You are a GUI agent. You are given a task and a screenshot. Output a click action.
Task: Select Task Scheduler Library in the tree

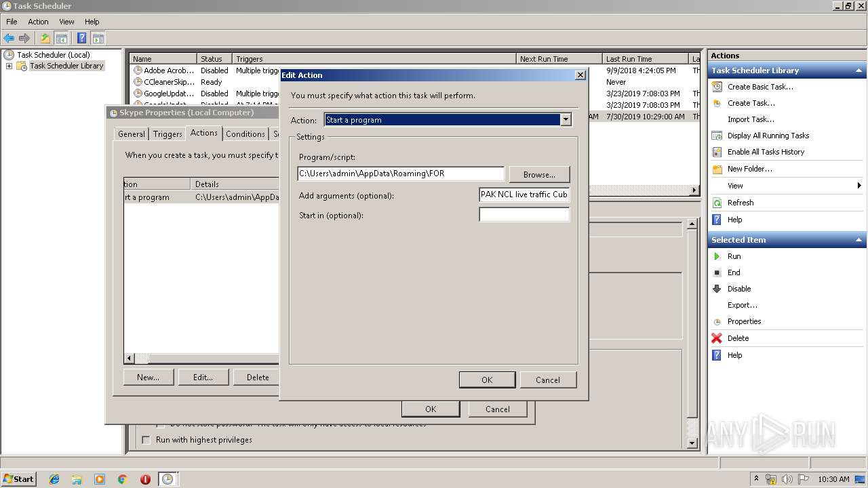[66, 66]
